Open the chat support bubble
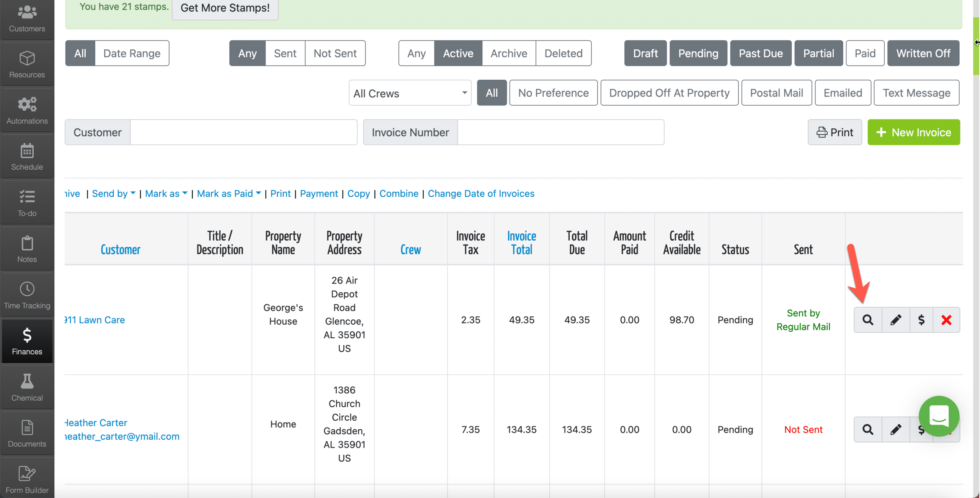 (939, 416)
